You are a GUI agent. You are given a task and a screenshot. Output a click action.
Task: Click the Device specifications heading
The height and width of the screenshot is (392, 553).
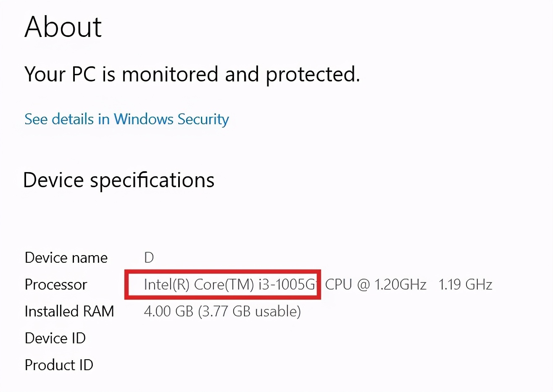(x=119, y=180)
